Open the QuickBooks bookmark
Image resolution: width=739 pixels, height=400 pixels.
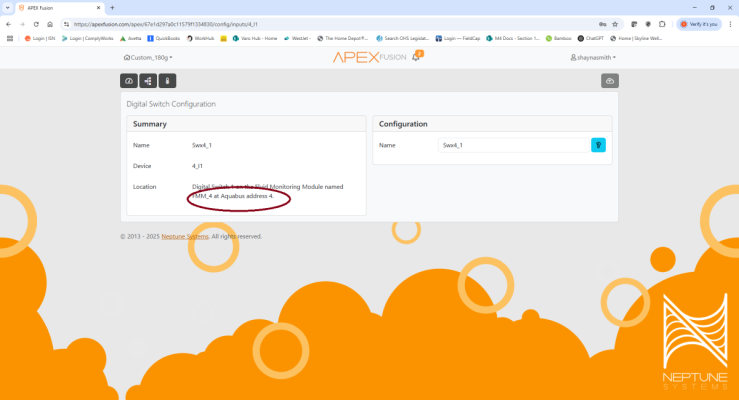pos(164,39)
